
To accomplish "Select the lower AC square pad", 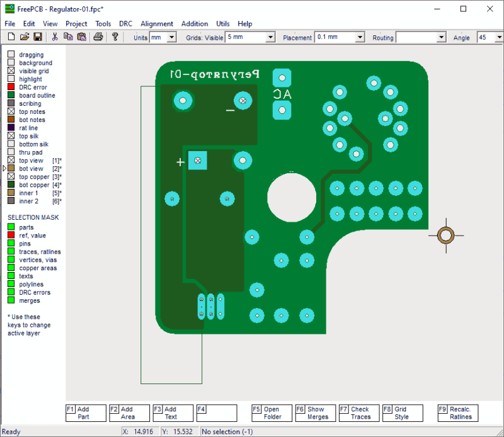I will [282, 110].
